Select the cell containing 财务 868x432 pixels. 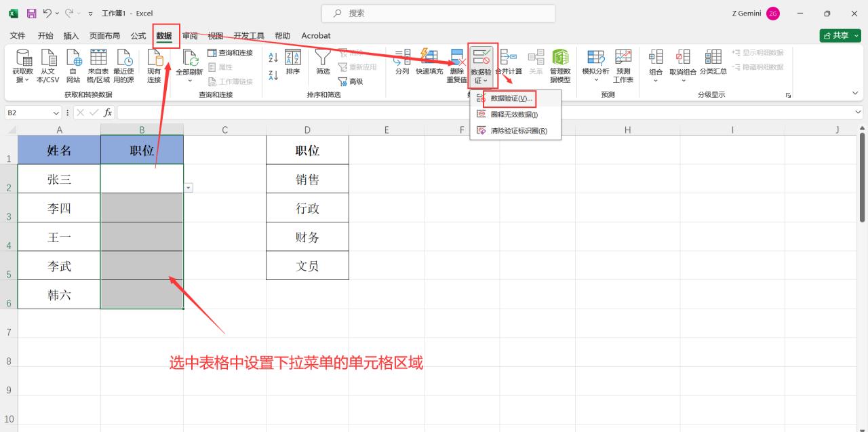click(307, 237)
